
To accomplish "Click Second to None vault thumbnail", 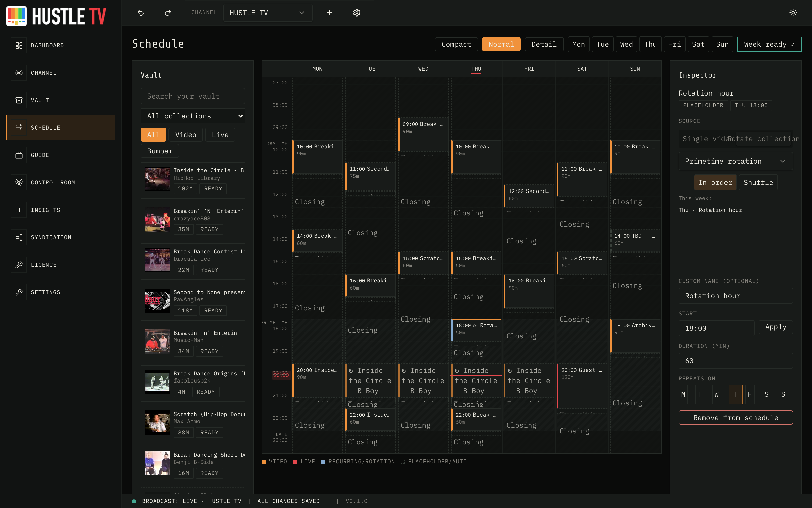I will [x=157, y=301].
